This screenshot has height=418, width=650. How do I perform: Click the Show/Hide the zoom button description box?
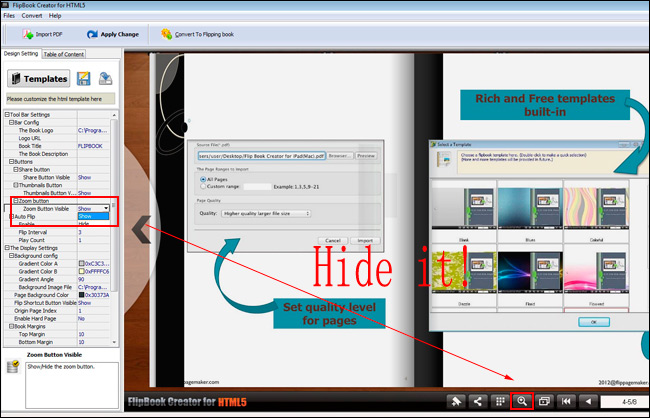coord(72,385)
